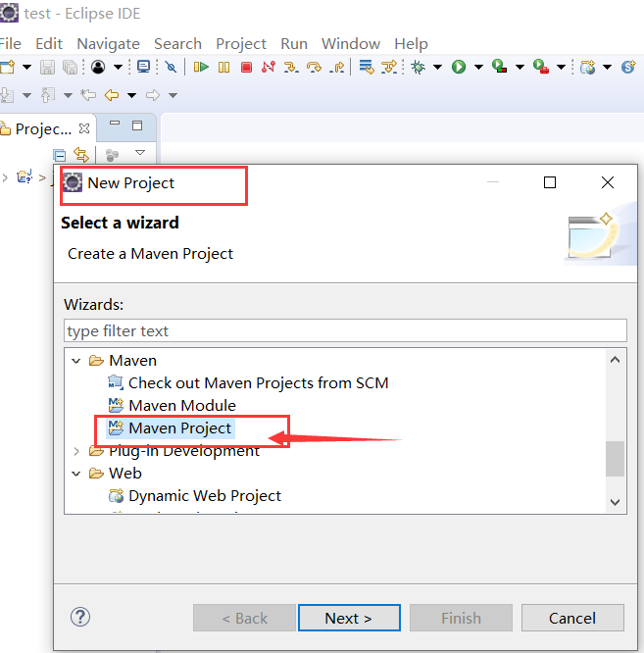
Task: Close the Project Explorer view
Action: [84, 128]
